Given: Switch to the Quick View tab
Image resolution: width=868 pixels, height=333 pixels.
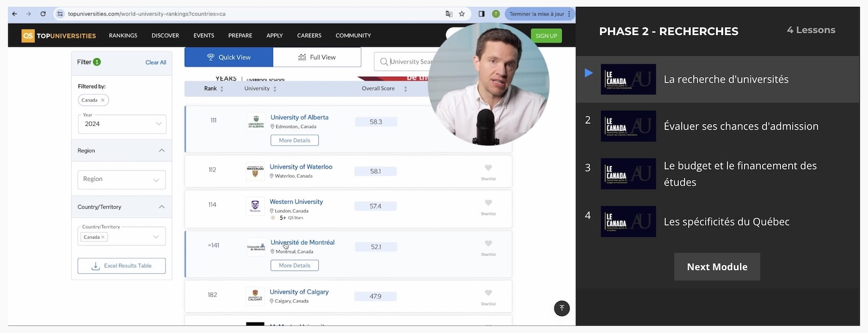Looking at the screenshot, I should 229,57.
